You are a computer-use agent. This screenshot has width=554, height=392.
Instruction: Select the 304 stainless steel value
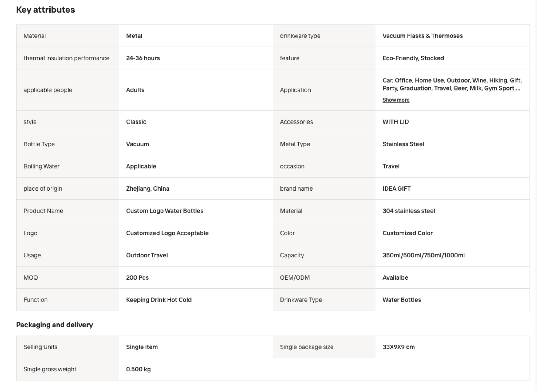tap(409, 211)
